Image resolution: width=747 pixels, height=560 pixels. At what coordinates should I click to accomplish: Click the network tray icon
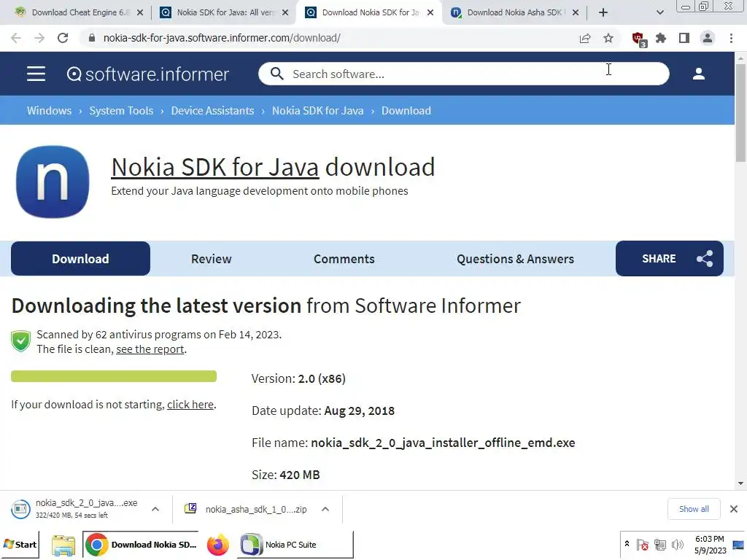[x=660, y=544]
